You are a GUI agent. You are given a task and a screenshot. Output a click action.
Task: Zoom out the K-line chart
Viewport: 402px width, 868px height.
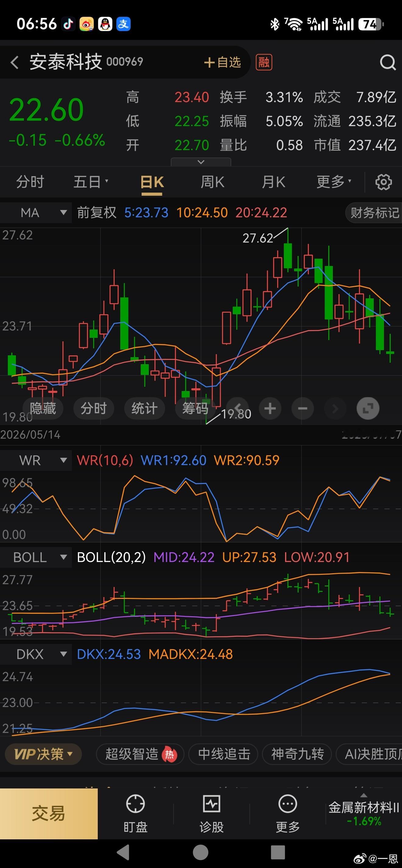(x=303, y=408)
